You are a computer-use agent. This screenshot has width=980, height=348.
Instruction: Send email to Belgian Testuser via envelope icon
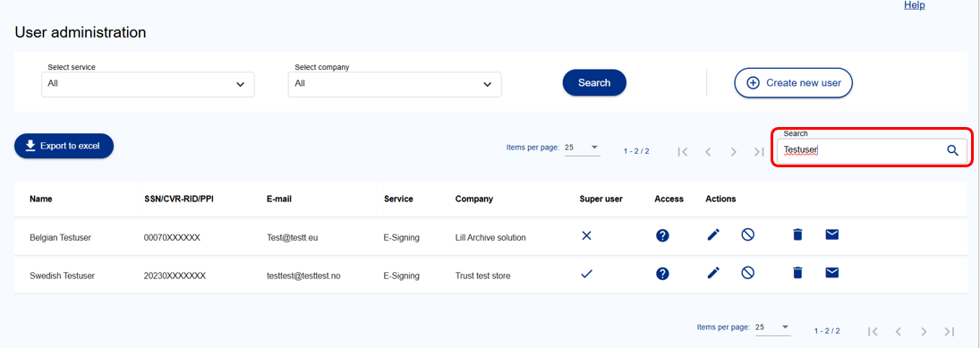coord(831,234)
